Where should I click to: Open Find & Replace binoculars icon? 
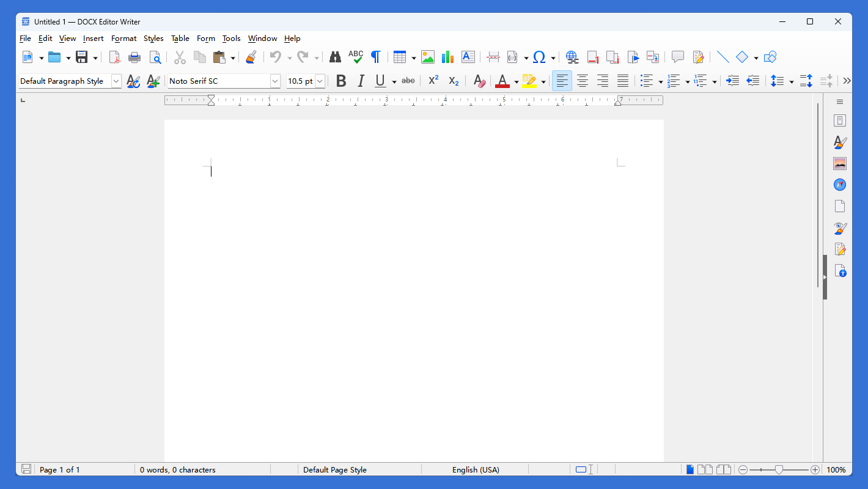(x=335, y=57)
